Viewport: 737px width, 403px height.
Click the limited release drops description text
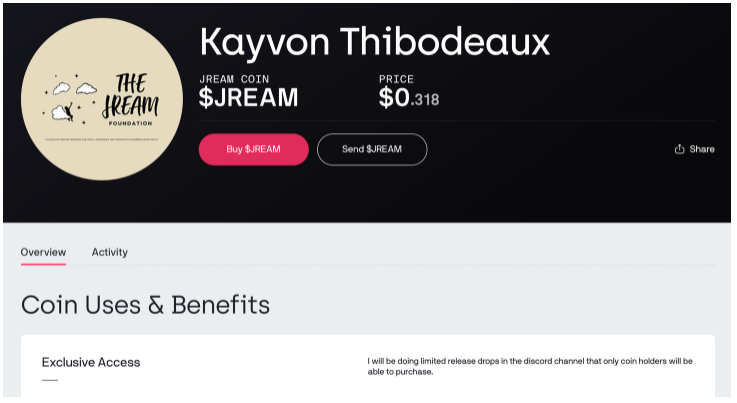(530, 366)
